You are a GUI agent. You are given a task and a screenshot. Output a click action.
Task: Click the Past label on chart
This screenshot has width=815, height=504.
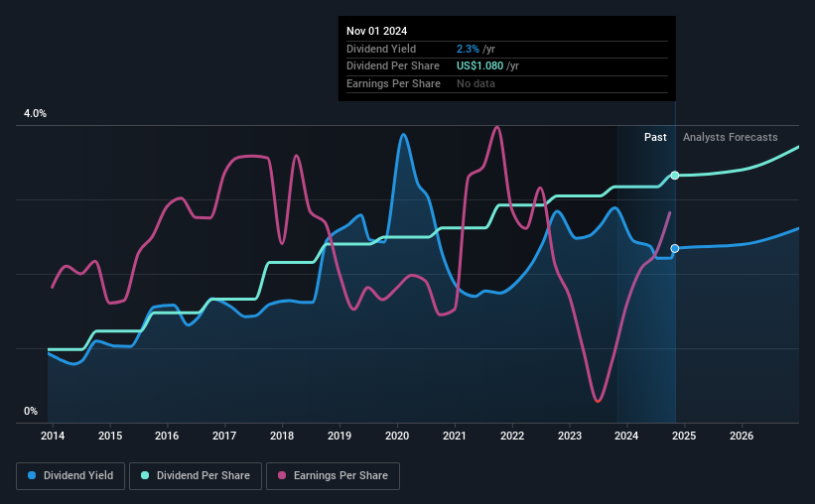tap(655, 137)
